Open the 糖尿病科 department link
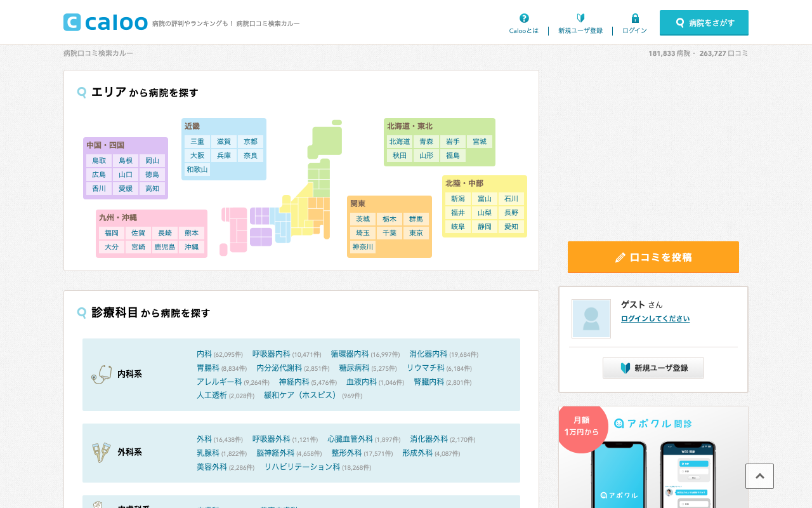 click(354, 368)
